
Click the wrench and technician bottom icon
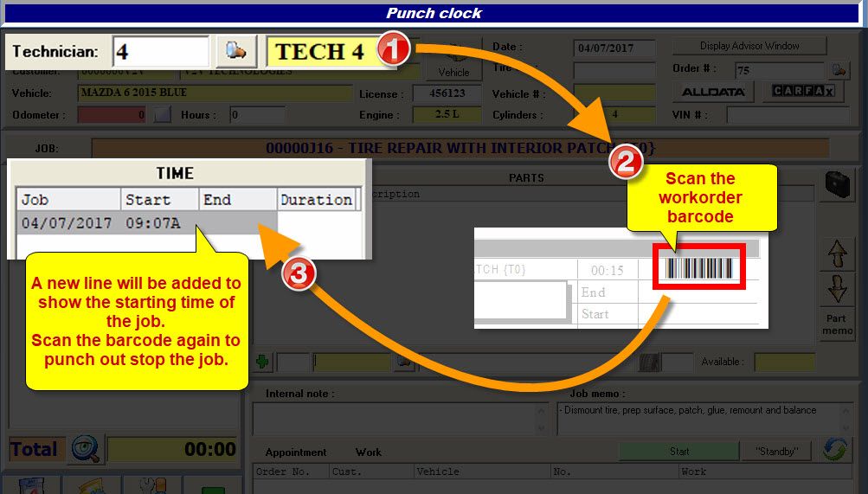click(x=152, y=484)
